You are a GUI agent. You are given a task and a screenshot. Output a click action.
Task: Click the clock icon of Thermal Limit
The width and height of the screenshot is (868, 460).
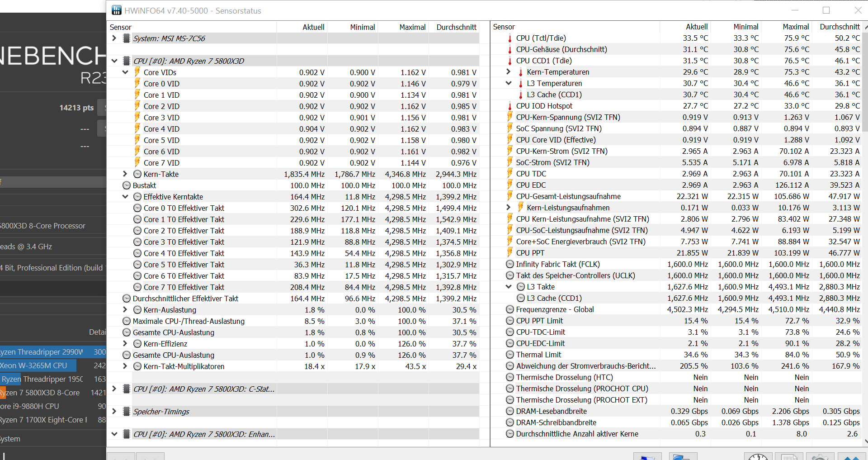point(510,355)
